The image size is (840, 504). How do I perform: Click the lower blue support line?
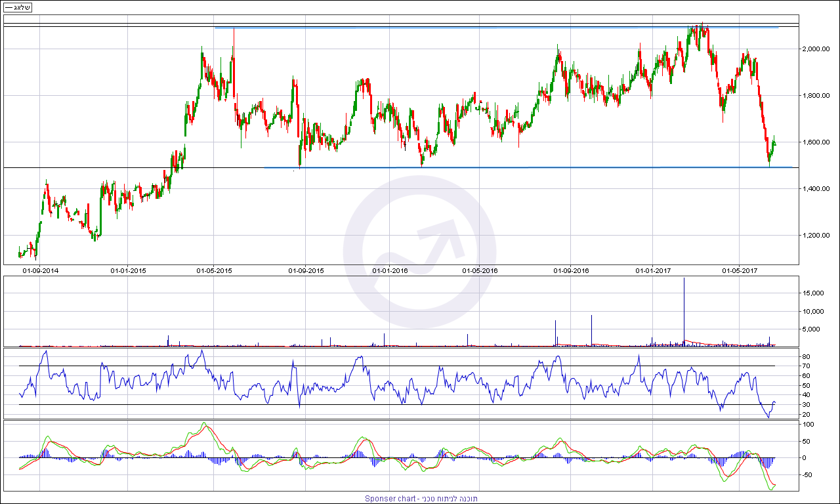pyautogui.click(x=525, y=167)
